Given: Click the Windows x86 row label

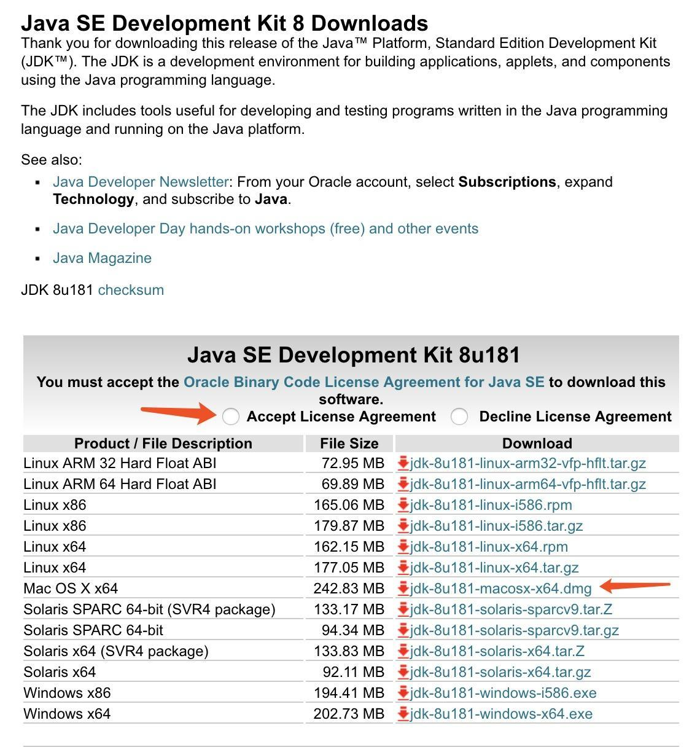Looking at the screenshot, I should (x=67, y=693).
